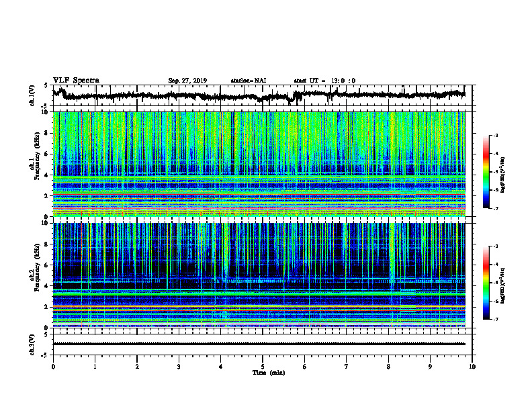Click the '-3' tick on ch.1 color bar
532x411 pixels.
click(x=496, y=135)
